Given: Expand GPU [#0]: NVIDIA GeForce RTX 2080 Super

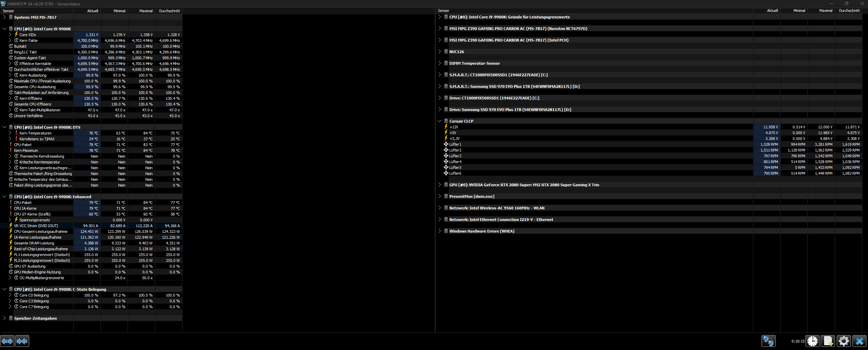Looking at the screenshot, I should pyautogui.click(x=440, y=185).
